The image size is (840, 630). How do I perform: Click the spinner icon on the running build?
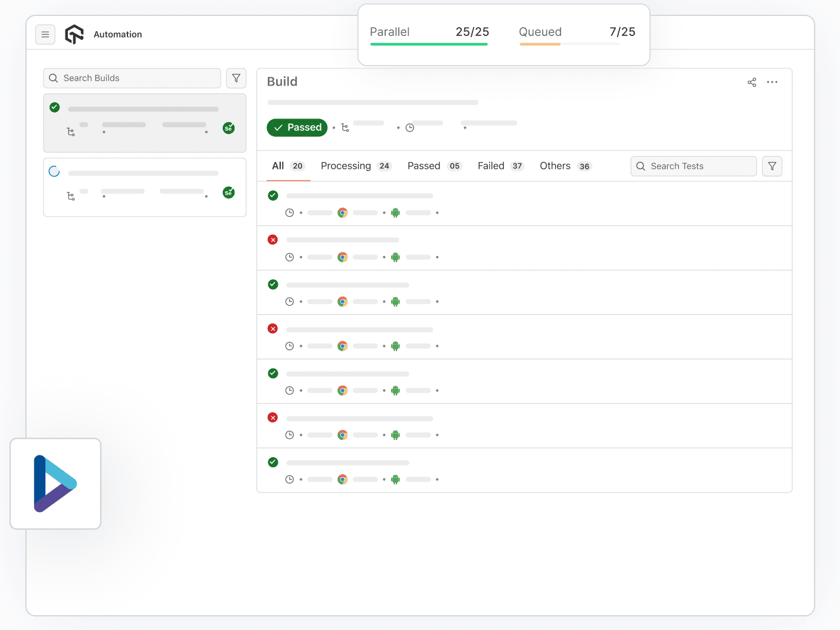tap(54, 171)
